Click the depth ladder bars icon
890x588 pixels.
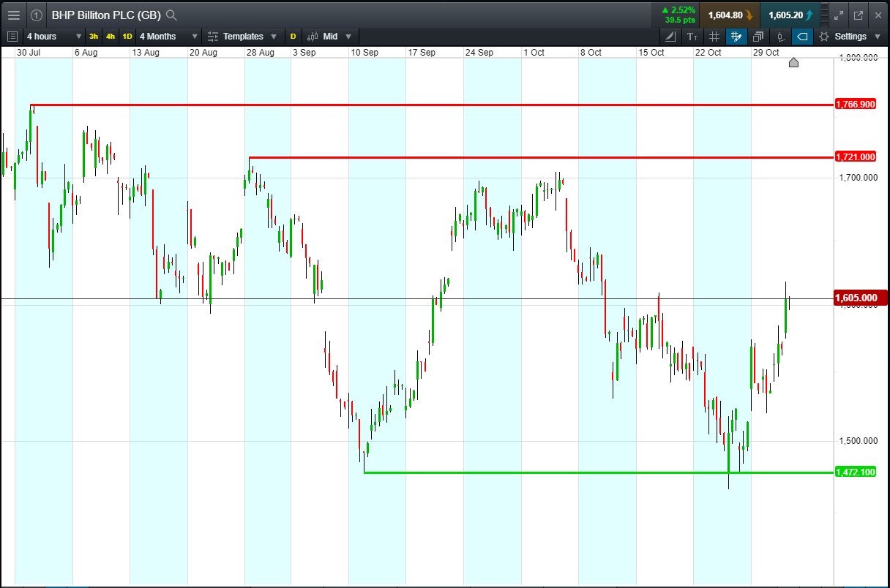tap(824, 15)
